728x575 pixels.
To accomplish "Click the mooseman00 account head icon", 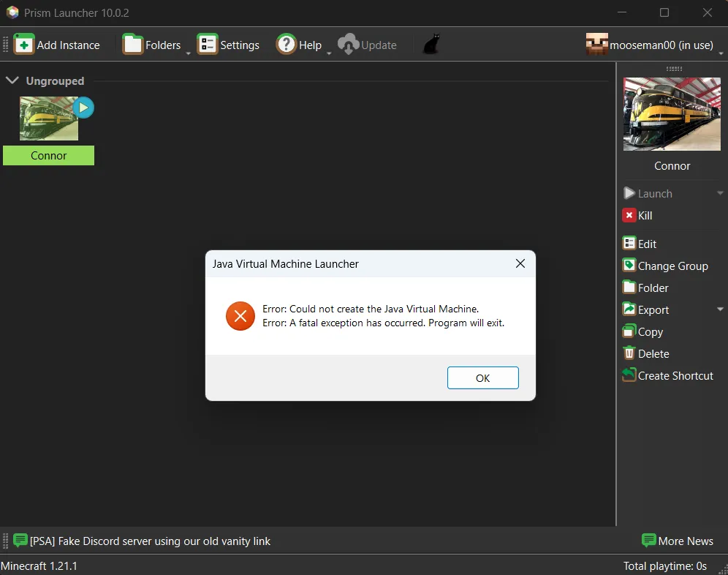I will (595, 44).
